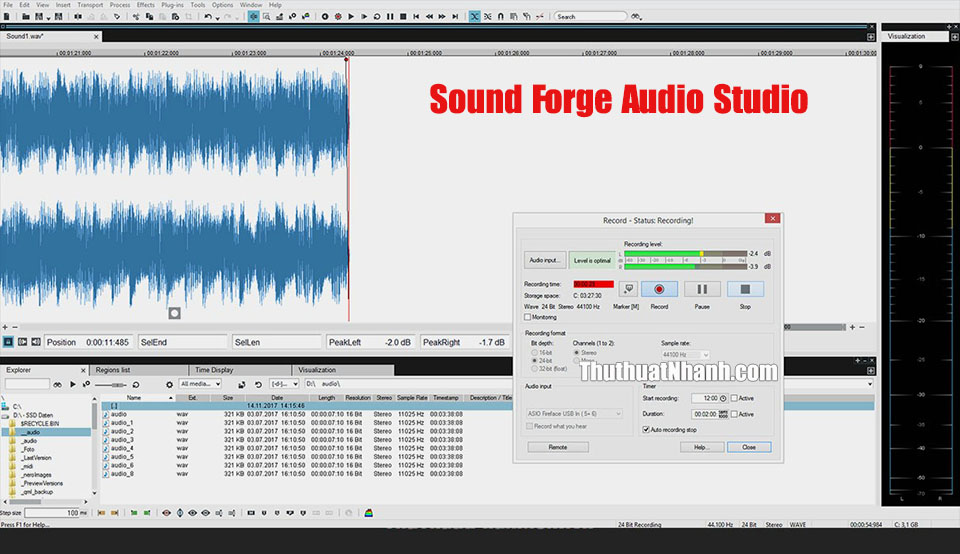
Task: Select the Stereo channels radio button
Action: coord(576,353)
